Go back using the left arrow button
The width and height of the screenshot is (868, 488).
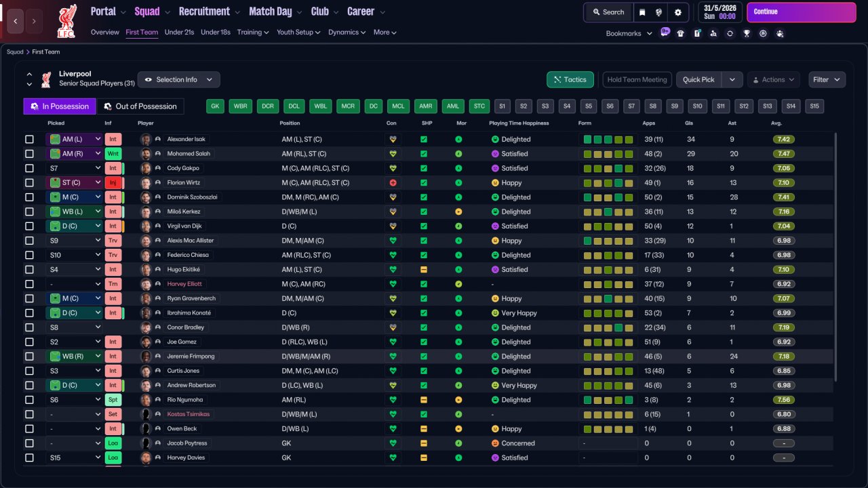click(x=16, y=21)
